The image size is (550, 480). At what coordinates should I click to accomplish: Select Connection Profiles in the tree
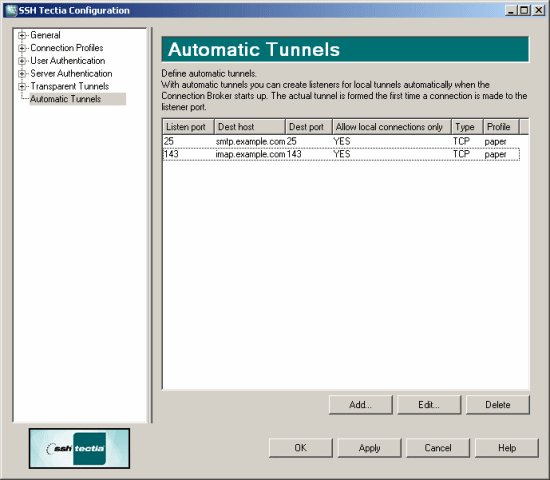pos(67,48)
